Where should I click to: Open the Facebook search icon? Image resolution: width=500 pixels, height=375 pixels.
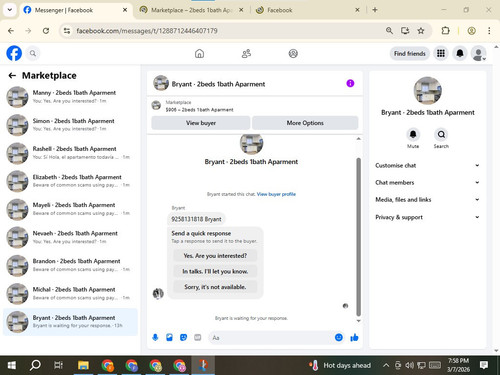(x=33, y=53)
